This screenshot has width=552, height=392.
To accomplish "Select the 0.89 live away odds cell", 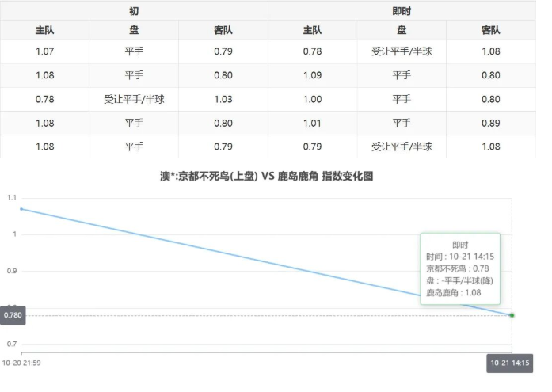I will pyautogui.click(x=491, y=124).
